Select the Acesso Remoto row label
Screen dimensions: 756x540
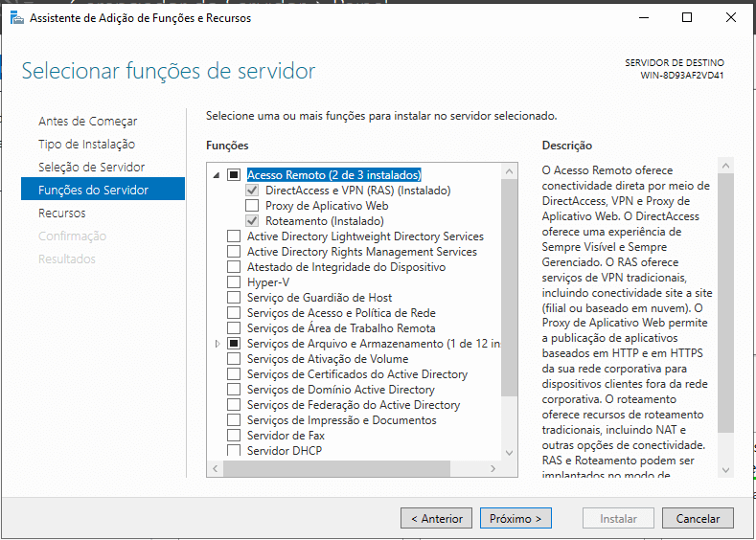[334, 175]
